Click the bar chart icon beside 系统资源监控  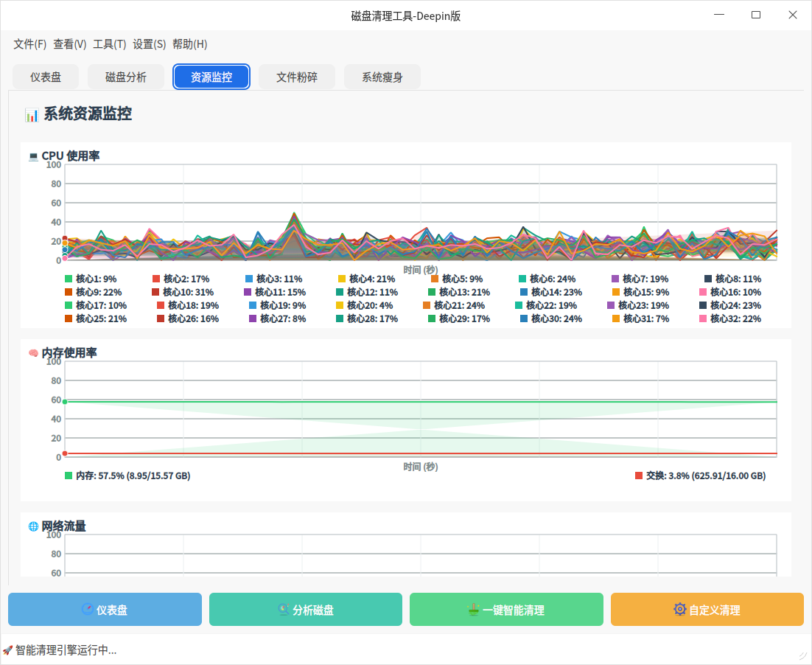pyautogui.click(x=32, y=115)
